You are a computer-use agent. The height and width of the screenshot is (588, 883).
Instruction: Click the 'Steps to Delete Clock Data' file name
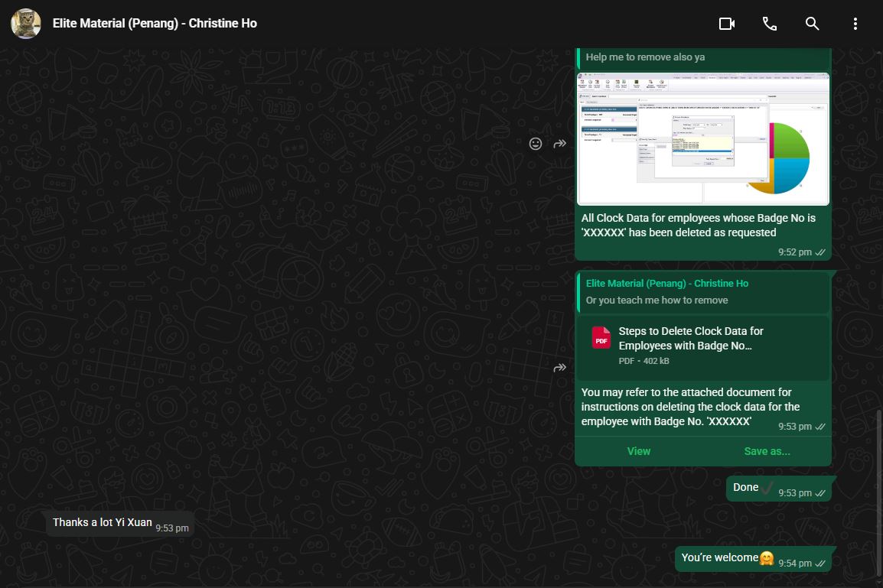[x=691, y=338]
